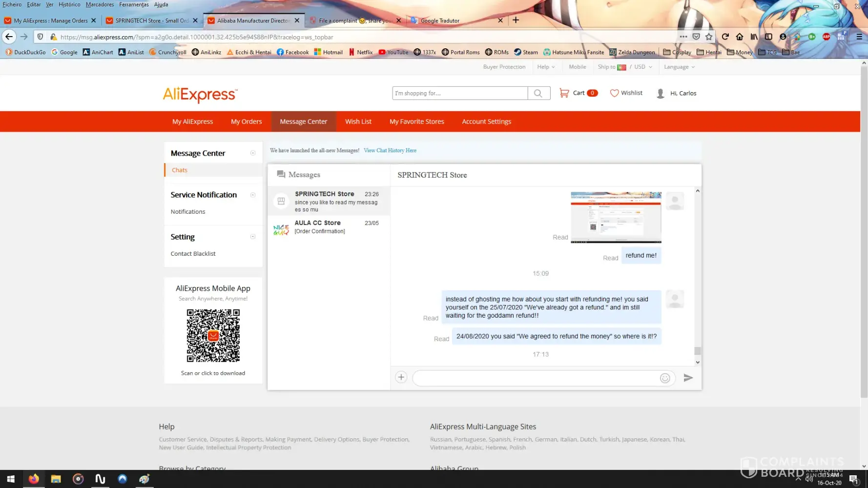Expand the Language dropdown
The image size is (868, 488).
(679, 67)
